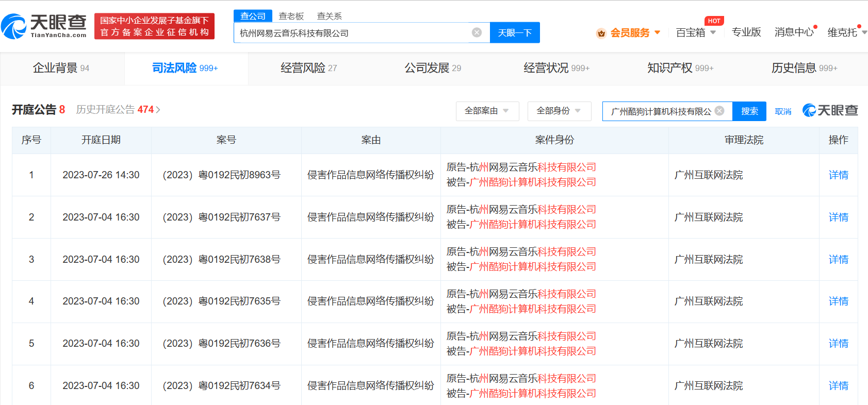Viewport: 868px width, 405px height.
Task: Clear the Guangzhou Kugou filter text
Action: click(719, 111)
